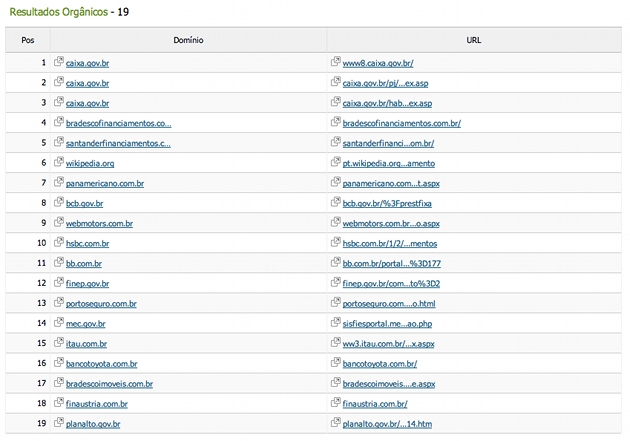Click external-link icon beside mec.gov.br domain
Screen dimensions: 630x441
click(59, 323)
